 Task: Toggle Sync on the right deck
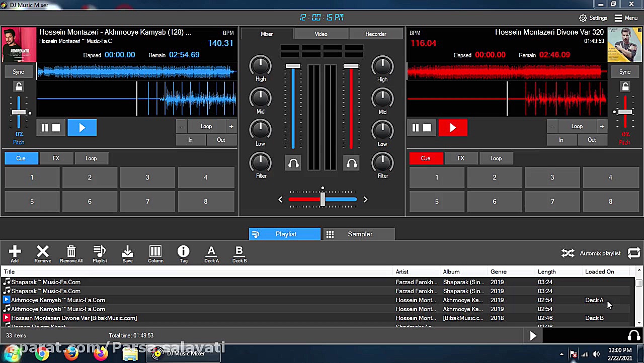[624, 71]
